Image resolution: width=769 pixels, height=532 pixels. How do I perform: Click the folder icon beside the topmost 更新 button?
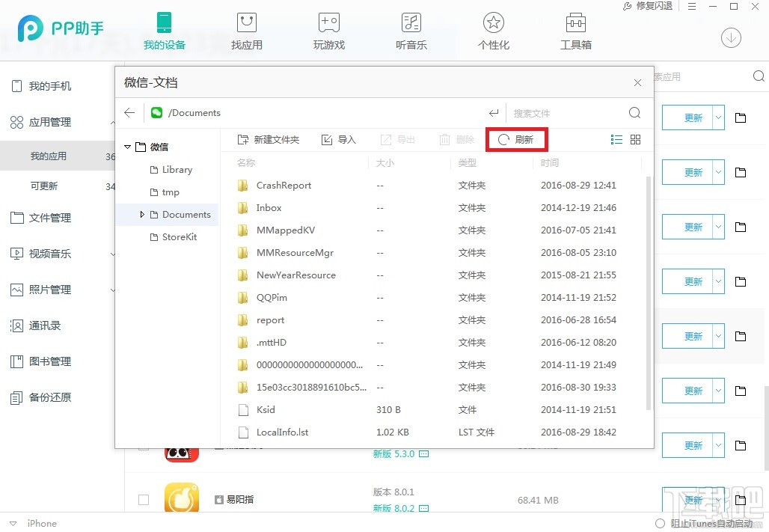pyautogui.click(x=741, y=117)
